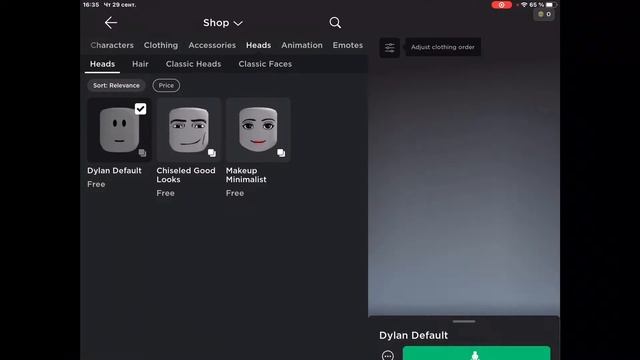Click the bundle icon on Chiseled Good Looks
640x360 pixels.
click(211, 153)
